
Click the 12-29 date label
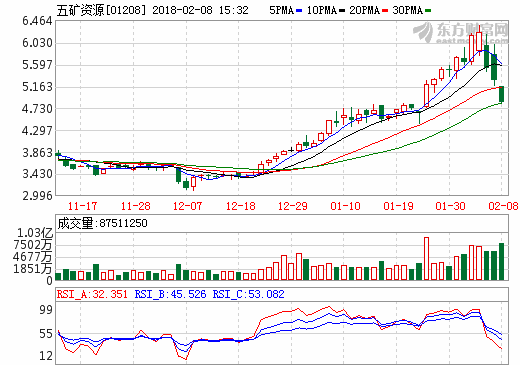(x=293, y=206)
